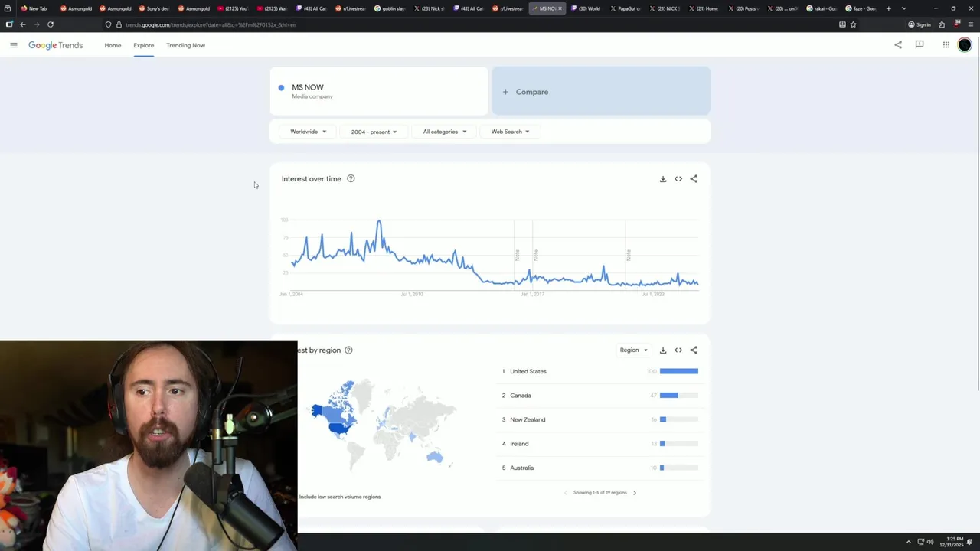Select Australia in region list
Screen dimensions: 980x551
pos(522,468)
